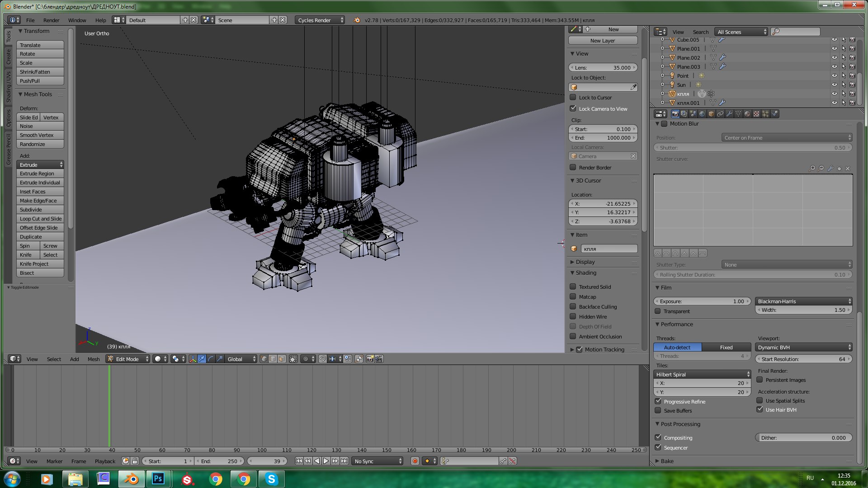Open the Mesh menu in viewport header

94,359
